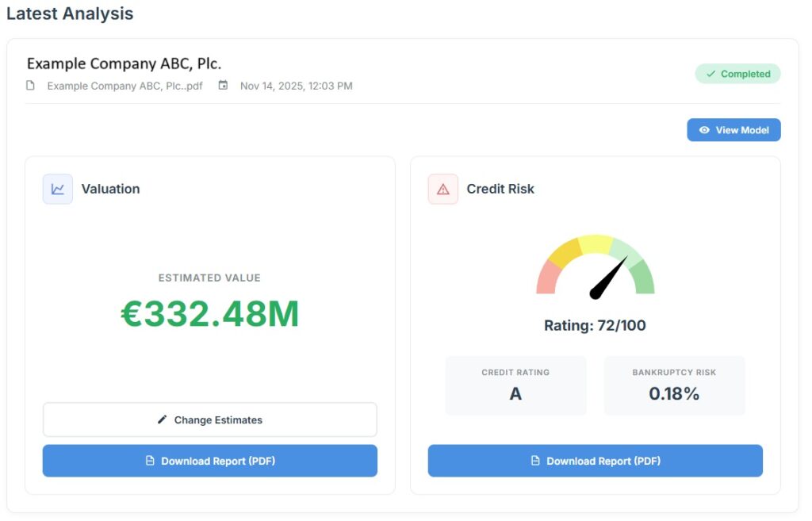This screenshot has width=812, height=521.
Task: Click the calendar icon next to the date
Action: [224, 86]
